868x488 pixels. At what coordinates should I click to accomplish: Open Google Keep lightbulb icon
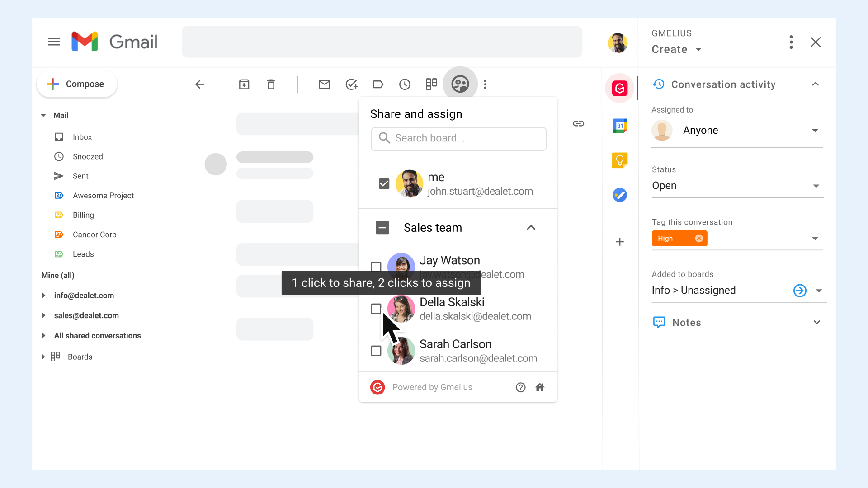click(619, 160)
